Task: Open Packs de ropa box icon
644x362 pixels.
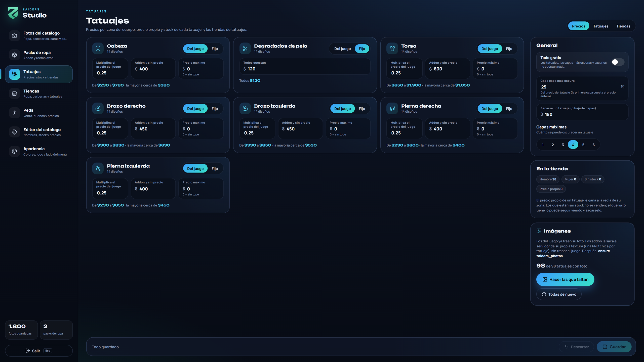Action: click(x=14, y=55)
